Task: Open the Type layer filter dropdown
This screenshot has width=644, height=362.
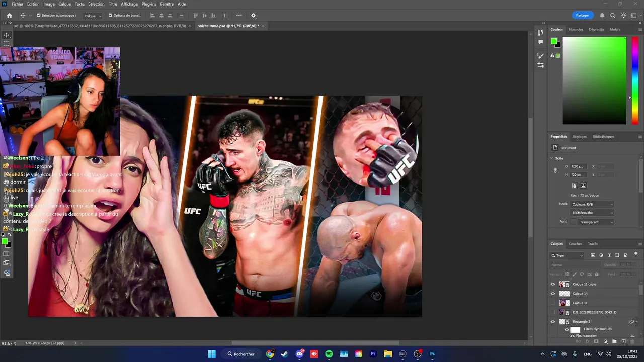Action: tap(567, 255)
